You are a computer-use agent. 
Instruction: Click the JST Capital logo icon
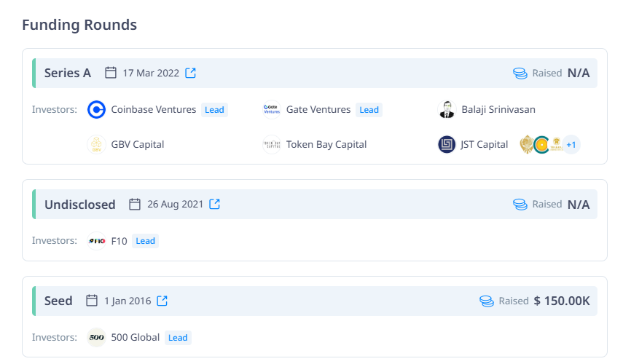pos(447,144)
